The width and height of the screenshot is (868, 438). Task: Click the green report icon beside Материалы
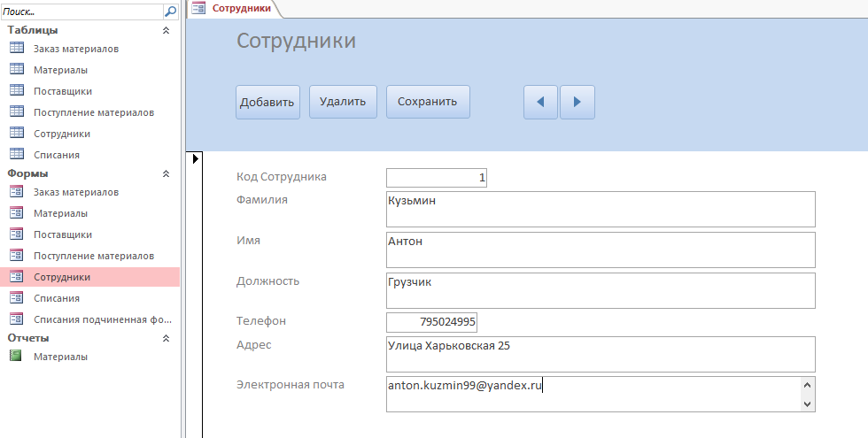16,356
